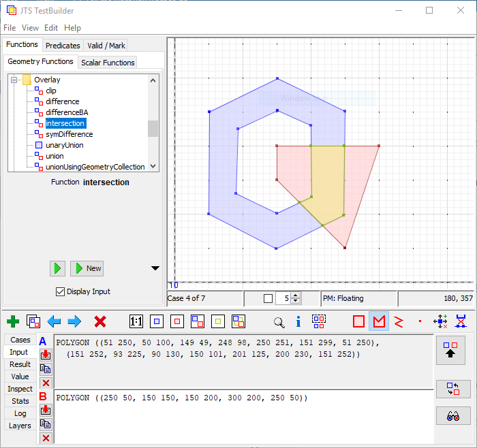Viewport: 477px width, 448px height.
Task: Clear geometry B with its red X
Action: [x=46, y=438]
